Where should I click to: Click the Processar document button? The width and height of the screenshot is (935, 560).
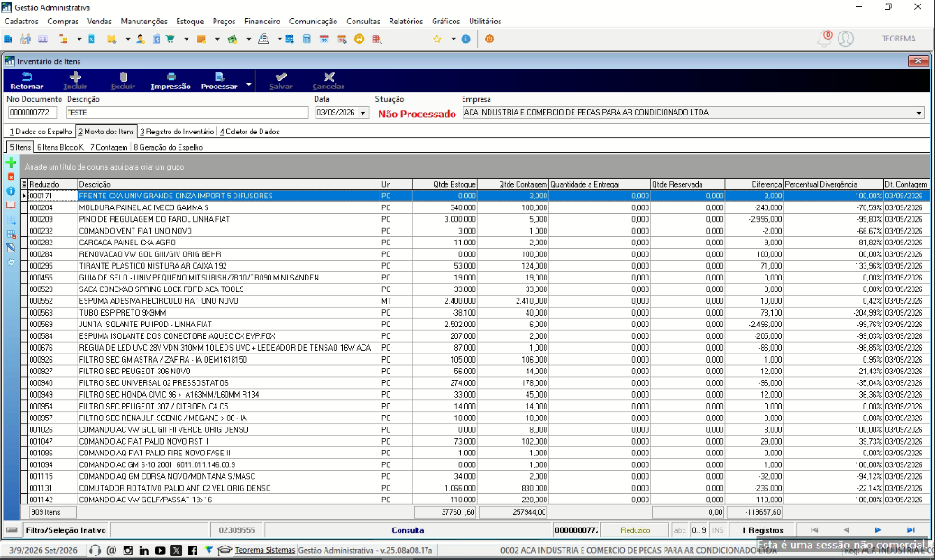pos(219,80)
